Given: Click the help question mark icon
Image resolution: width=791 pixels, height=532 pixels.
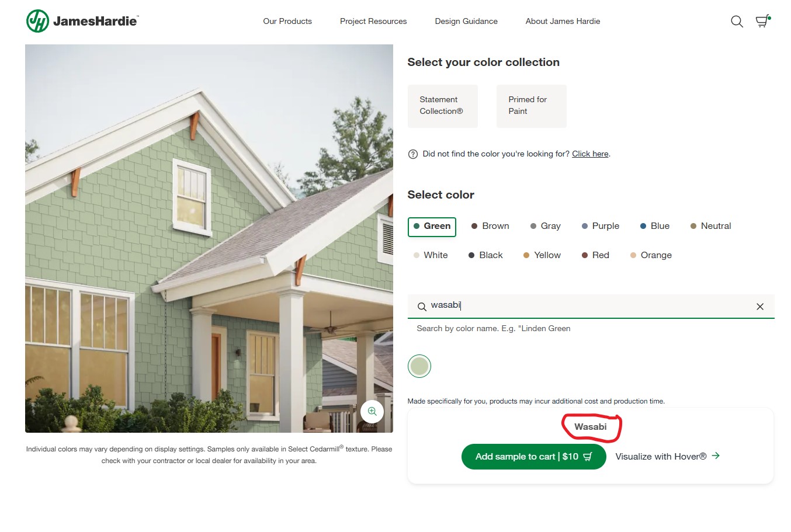Looking at the screenshot, I should (413, 154).
